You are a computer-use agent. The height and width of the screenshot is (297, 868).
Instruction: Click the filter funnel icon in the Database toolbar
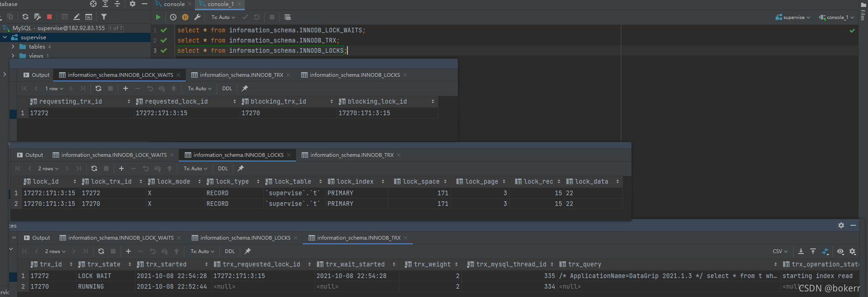pos(104,17)
